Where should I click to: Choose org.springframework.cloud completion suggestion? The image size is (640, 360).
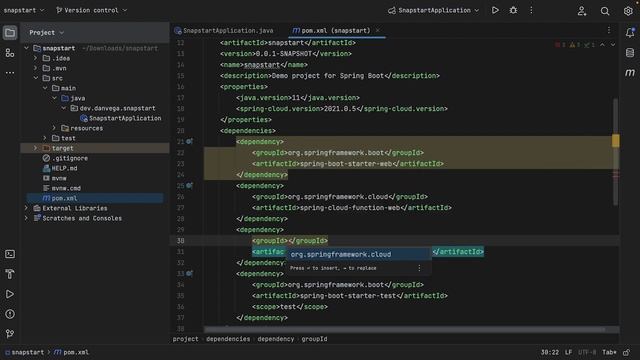coord(358,254)
